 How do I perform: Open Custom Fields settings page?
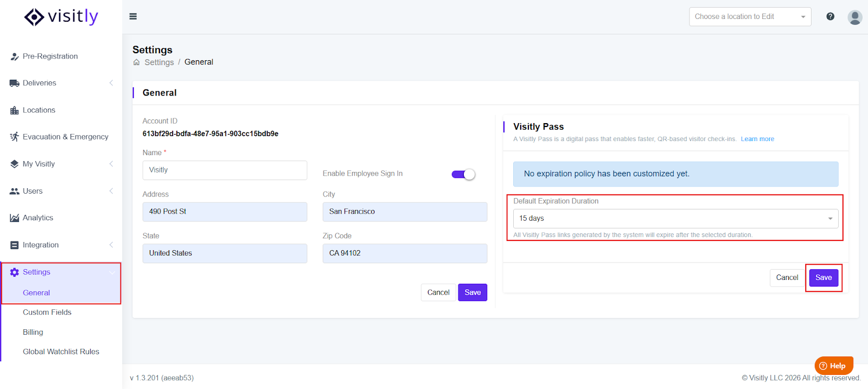(x=47, y=313)
